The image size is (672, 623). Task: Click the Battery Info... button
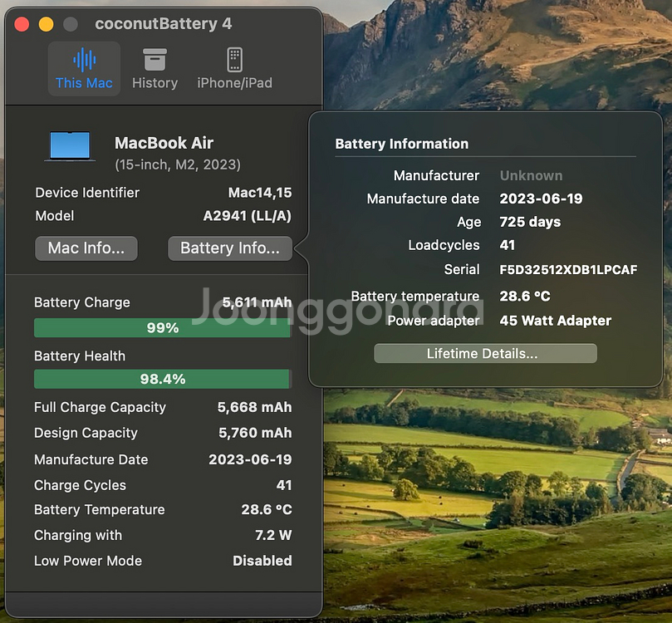pyautogui.click(x=230, y=248)
